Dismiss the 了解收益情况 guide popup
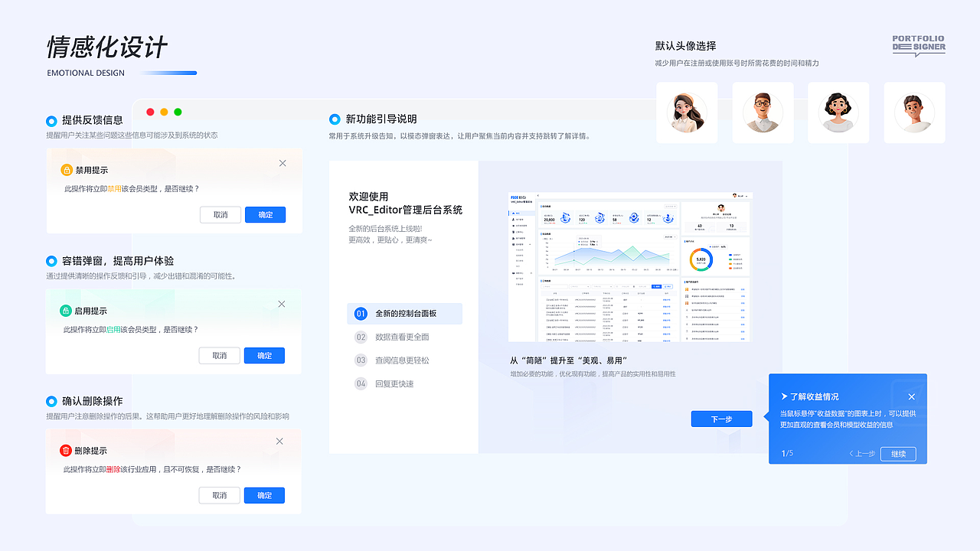 [x=911, y=396]
